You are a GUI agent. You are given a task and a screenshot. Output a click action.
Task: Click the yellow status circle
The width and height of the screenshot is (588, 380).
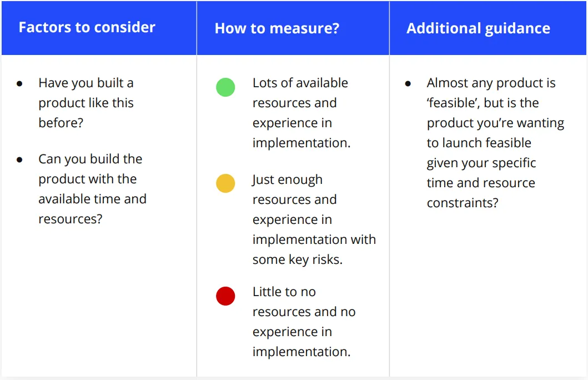pos(225,183)
